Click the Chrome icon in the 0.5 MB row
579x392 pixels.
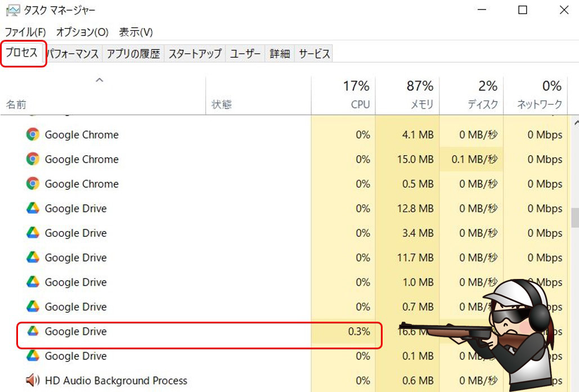33,183
